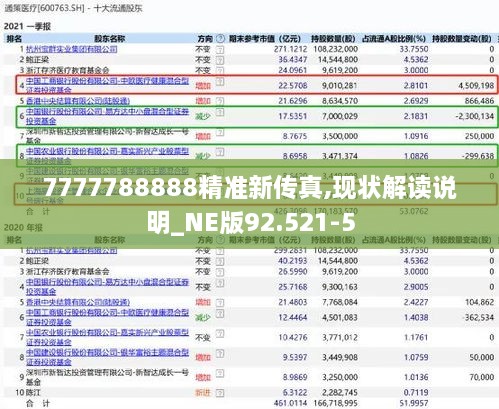Click 股东名称 column header in 2021 table
This screenshot has height=409, width=499.
[x=110, y=39]
